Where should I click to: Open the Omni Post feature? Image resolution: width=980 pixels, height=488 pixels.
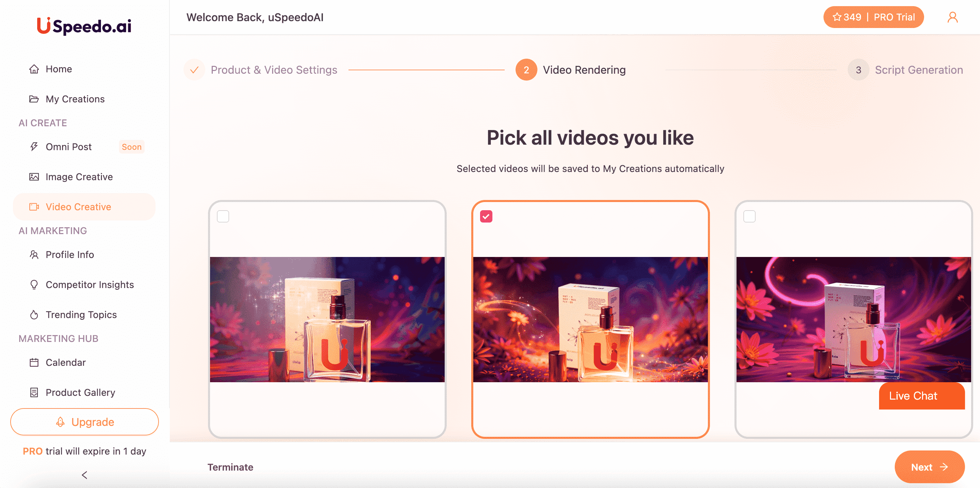tap(69, 146)
